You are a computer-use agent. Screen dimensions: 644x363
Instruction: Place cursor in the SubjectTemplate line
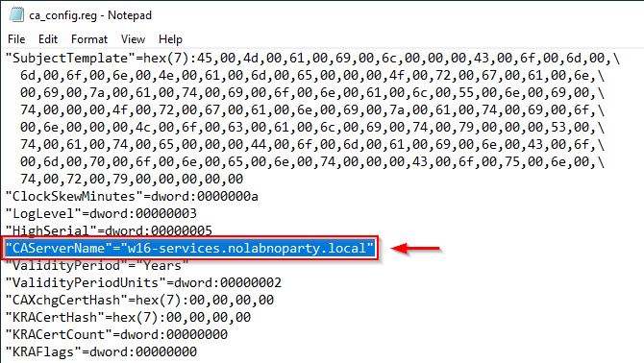(312, 59)
